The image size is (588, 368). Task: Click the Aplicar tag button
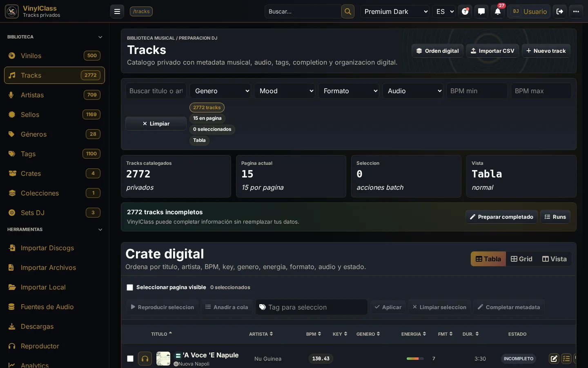[388, 307]
